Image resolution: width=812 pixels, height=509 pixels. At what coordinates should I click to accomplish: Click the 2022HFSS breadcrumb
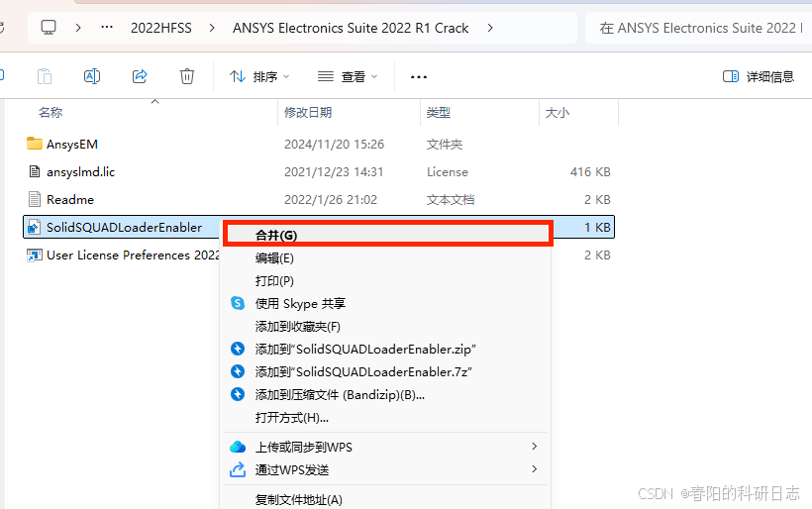click(x=161, y=28)
